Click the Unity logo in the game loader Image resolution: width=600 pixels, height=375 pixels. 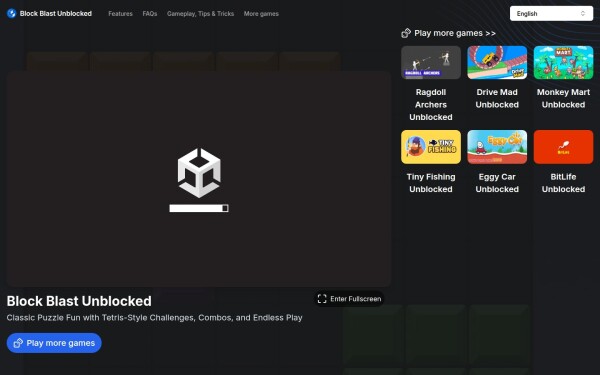click(199, 173)
